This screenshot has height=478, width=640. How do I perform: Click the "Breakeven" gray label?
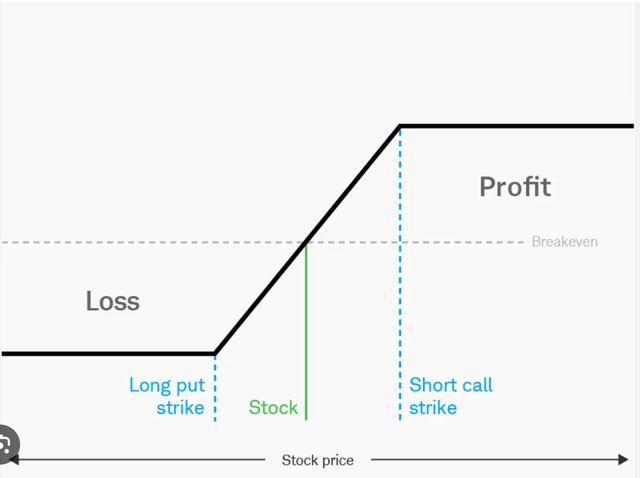564,242
